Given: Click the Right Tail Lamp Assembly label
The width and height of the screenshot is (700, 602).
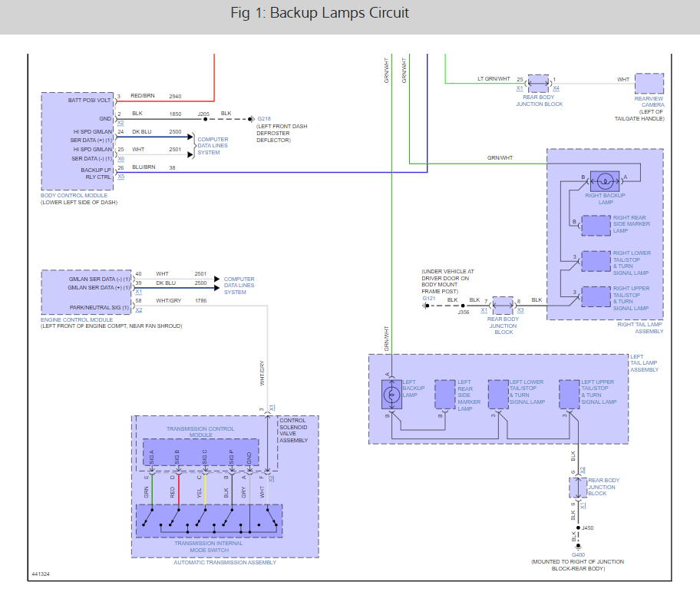Looking at the screenshot, I should coord(639,328).
